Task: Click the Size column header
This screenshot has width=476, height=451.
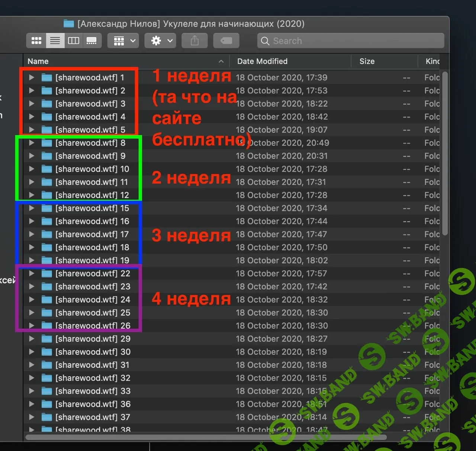Action: tap(367, 61)
